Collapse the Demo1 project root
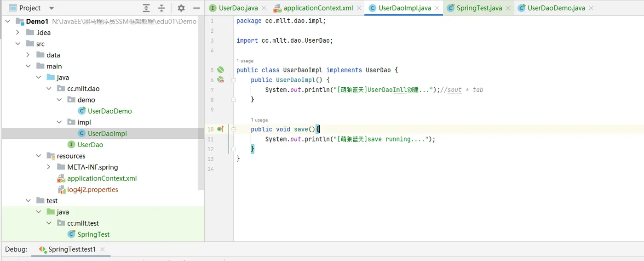This screenshot has height=261, width=644. (x=8, y=21)
